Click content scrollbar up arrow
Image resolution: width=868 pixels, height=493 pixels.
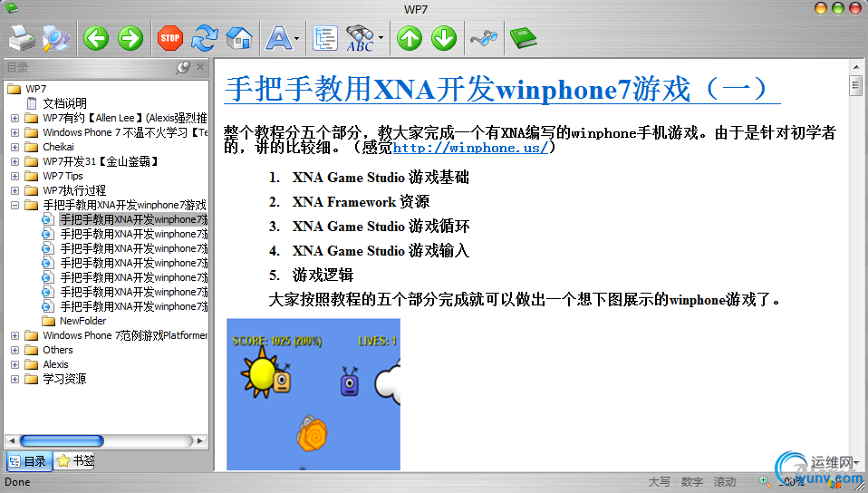point(855,66)
